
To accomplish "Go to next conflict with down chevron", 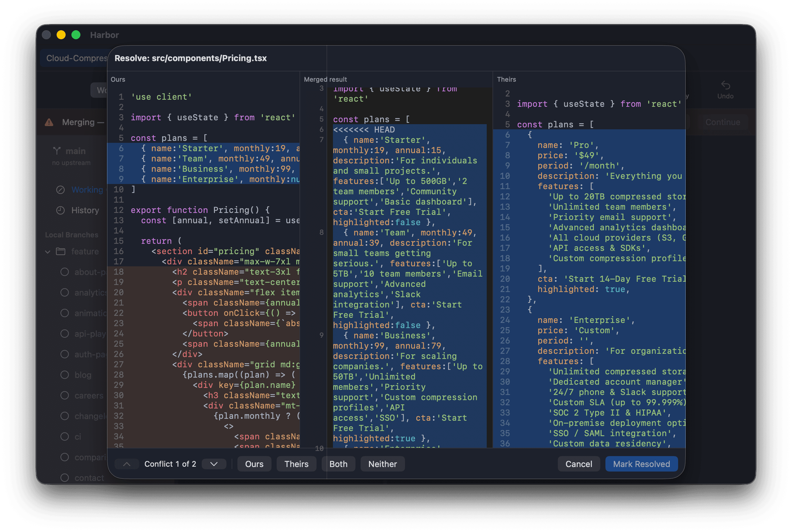I will (x=214, y=464).
